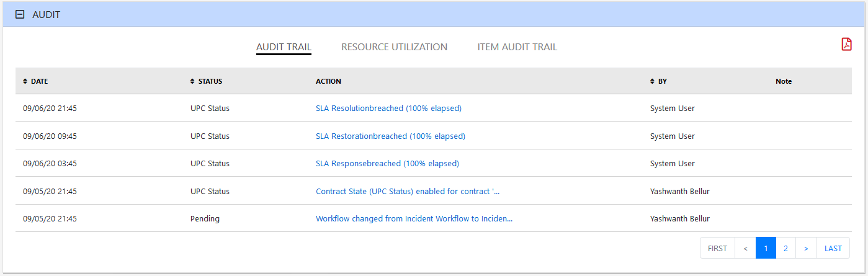The image size is (868, 276).
Task: Jump to page 2
Action: 785,248
